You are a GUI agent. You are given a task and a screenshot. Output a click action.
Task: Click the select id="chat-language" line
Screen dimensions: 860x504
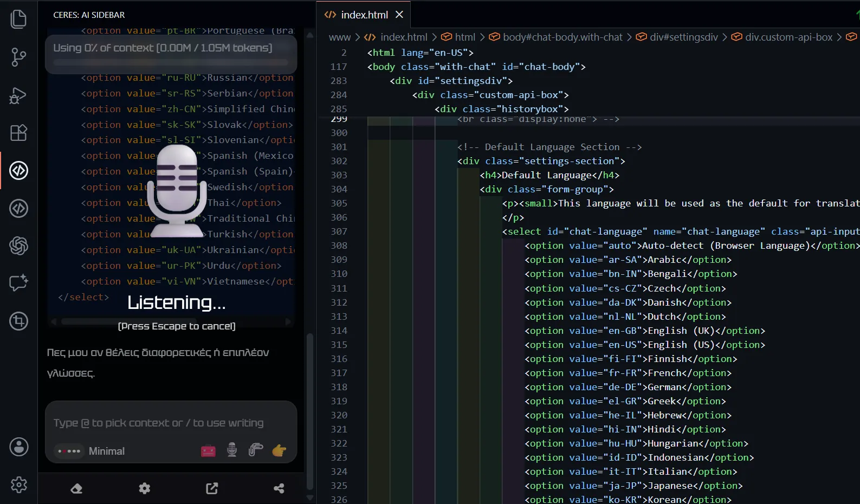pyautogui.click(x=681, y=231)
